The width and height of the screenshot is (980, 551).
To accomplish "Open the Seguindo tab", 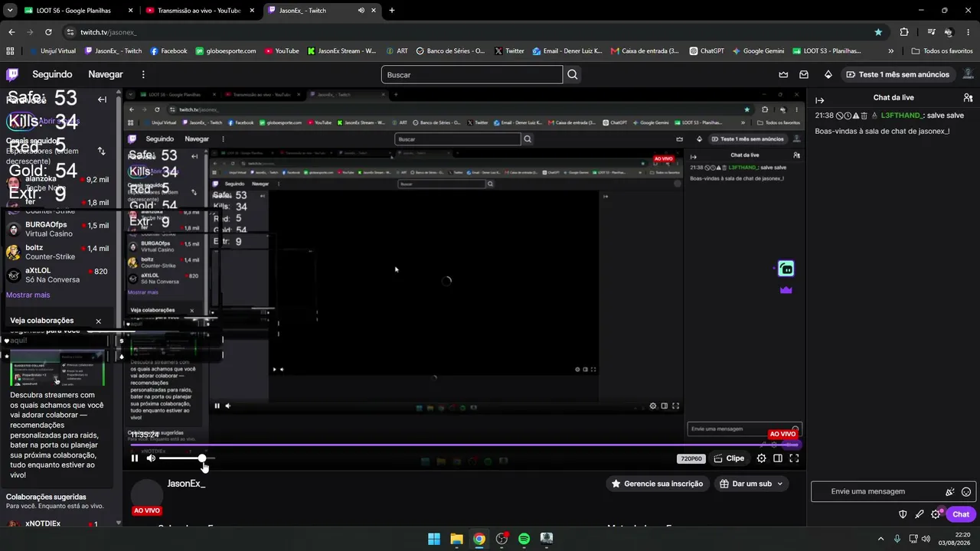I will coord(52,74).
